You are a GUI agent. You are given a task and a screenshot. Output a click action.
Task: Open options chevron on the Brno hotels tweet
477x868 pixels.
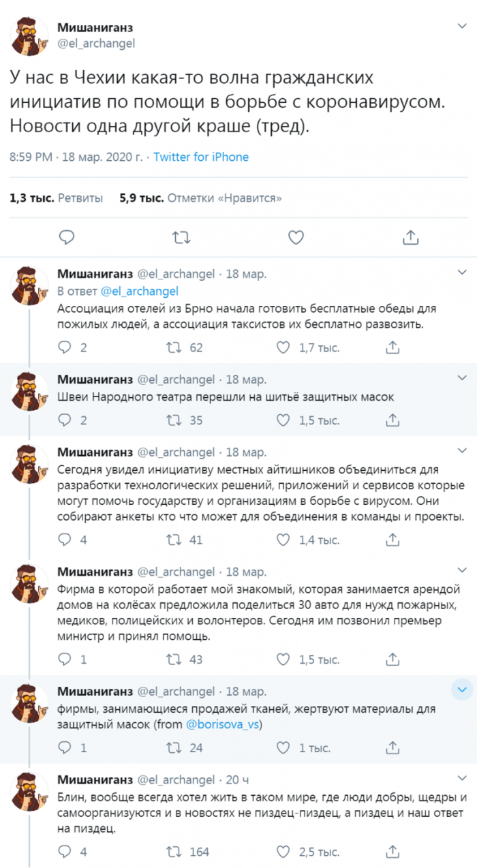coord(461,273)
